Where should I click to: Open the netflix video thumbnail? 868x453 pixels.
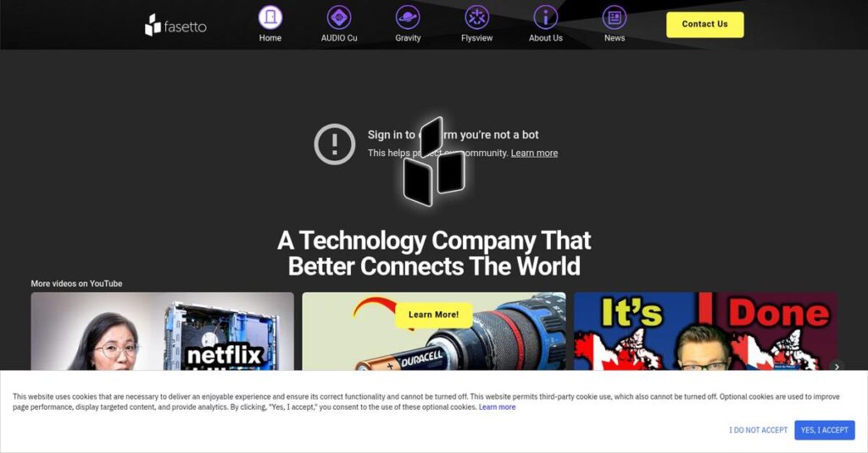coord(162,331)
